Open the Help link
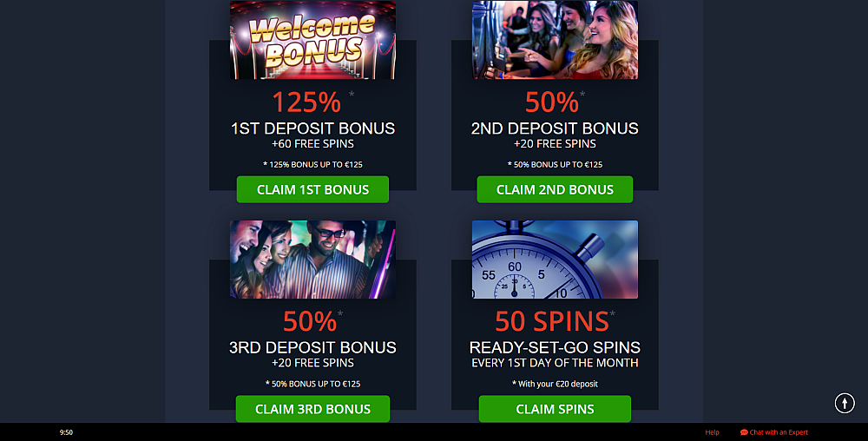This screenshot has height=441, width=868. (x=712, y=432)
